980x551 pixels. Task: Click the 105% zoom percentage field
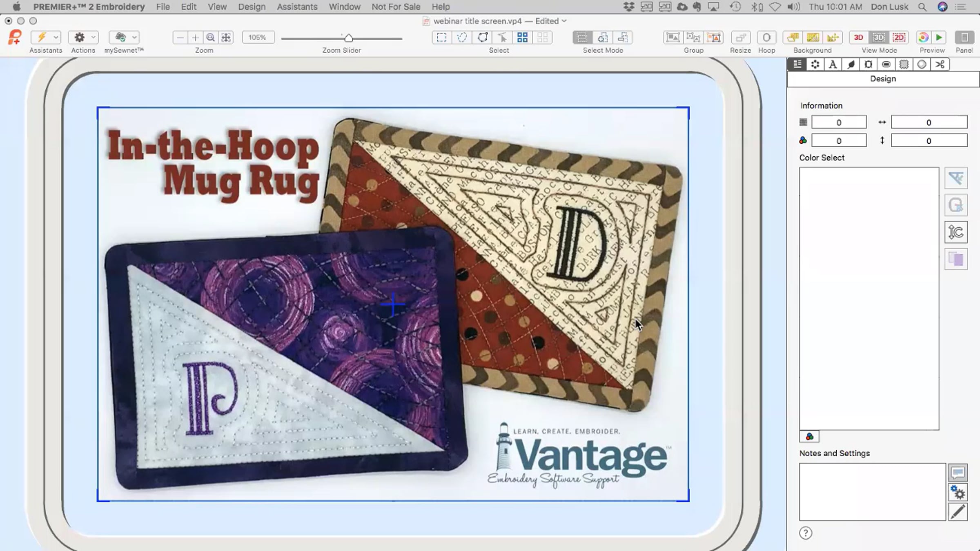(x=258, y=38)
